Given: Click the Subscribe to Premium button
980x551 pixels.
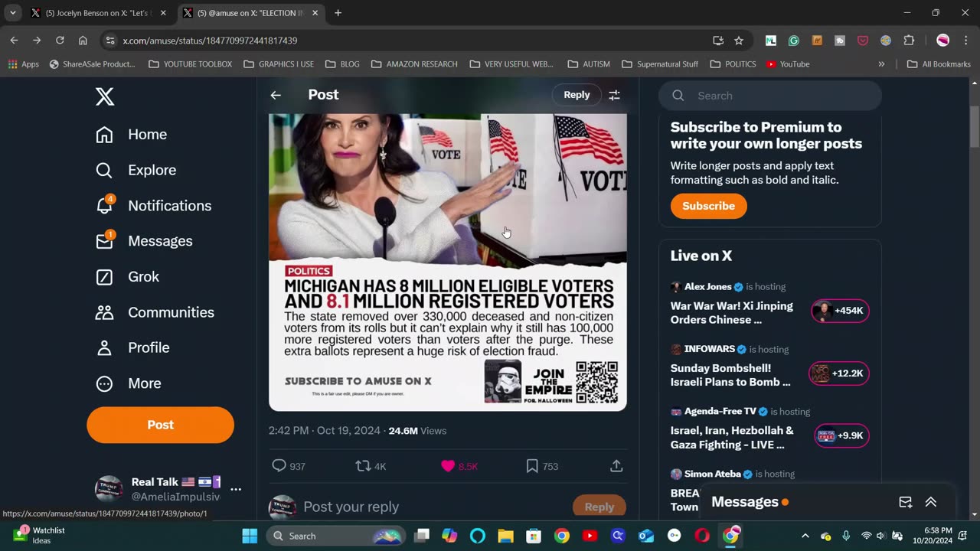Looking at the screenshot, I should (x=708, y=206).
